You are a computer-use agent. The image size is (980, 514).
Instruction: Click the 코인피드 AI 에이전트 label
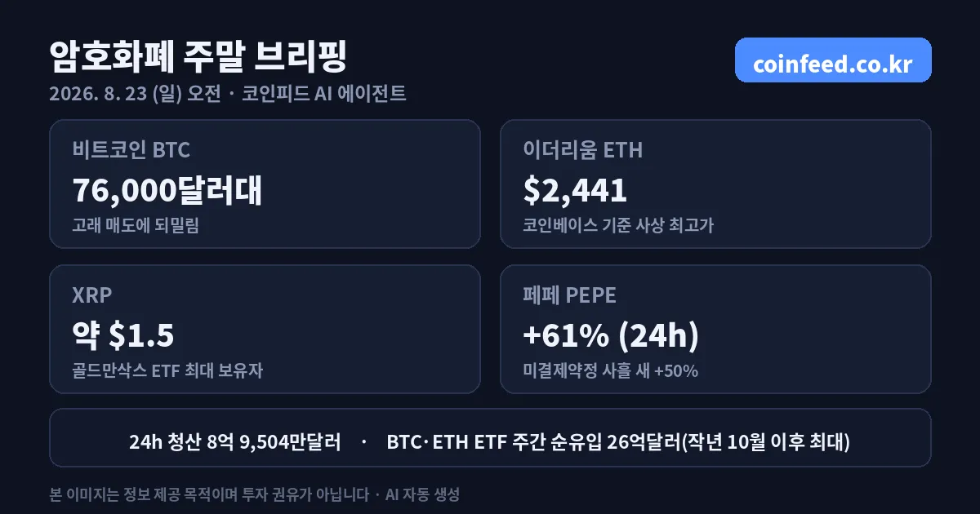pos(324,94)
